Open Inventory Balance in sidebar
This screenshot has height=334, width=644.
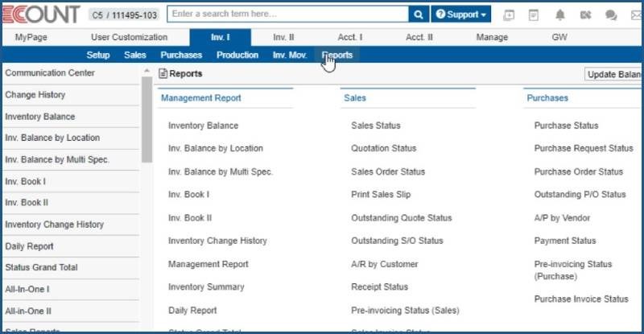(39, 117)
